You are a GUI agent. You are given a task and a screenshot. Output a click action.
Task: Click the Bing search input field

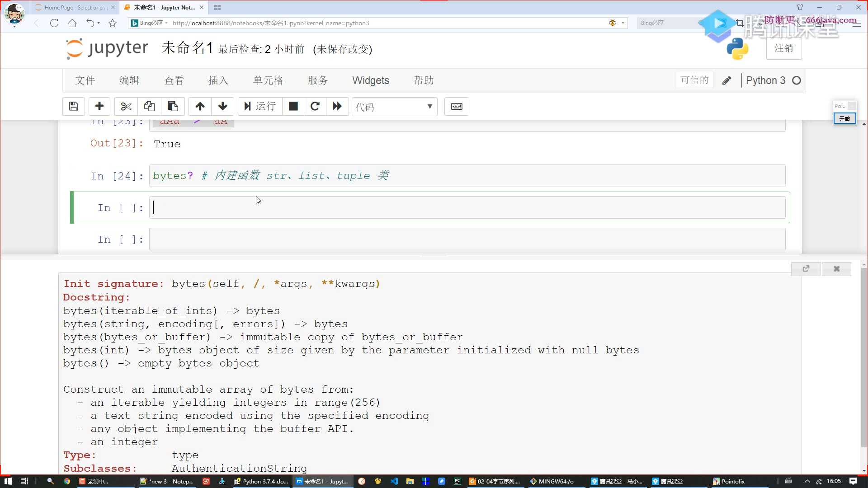[x=667, y=23]
